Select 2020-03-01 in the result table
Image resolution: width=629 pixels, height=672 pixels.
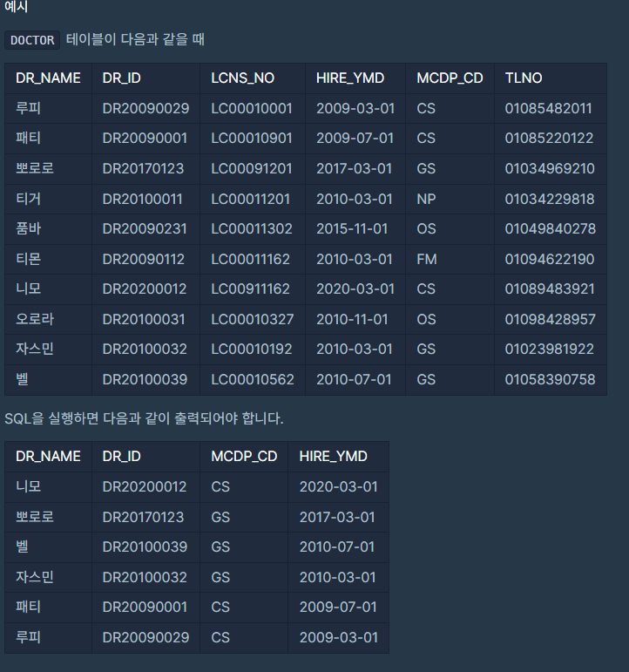tap(339, 486)
